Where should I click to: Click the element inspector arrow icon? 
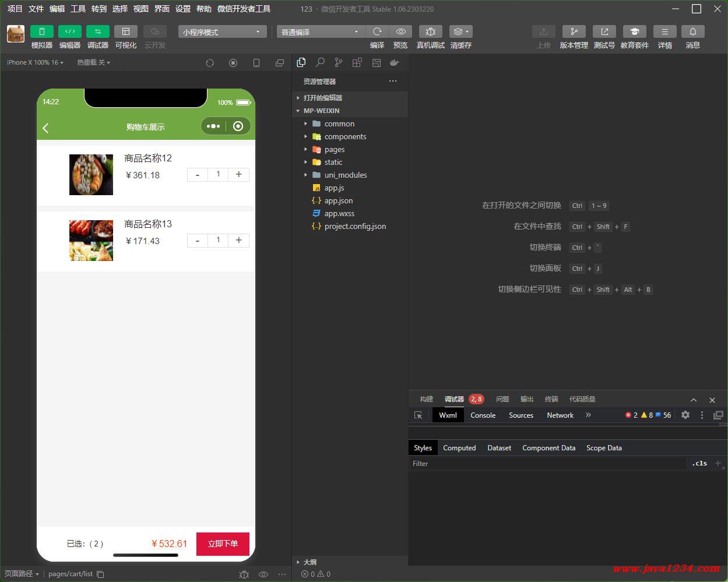[418, 415]
